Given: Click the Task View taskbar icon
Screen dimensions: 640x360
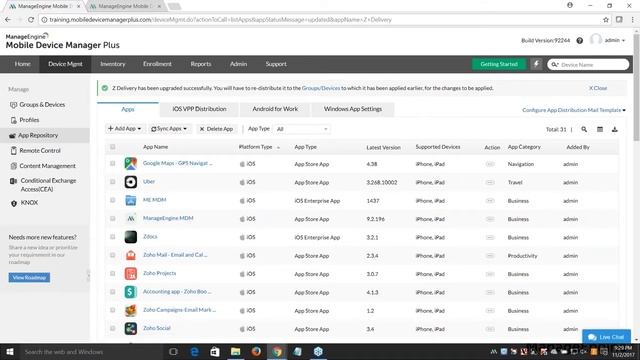Looking at the screenshot, I should pyautogui.click(x=173, y=351).
